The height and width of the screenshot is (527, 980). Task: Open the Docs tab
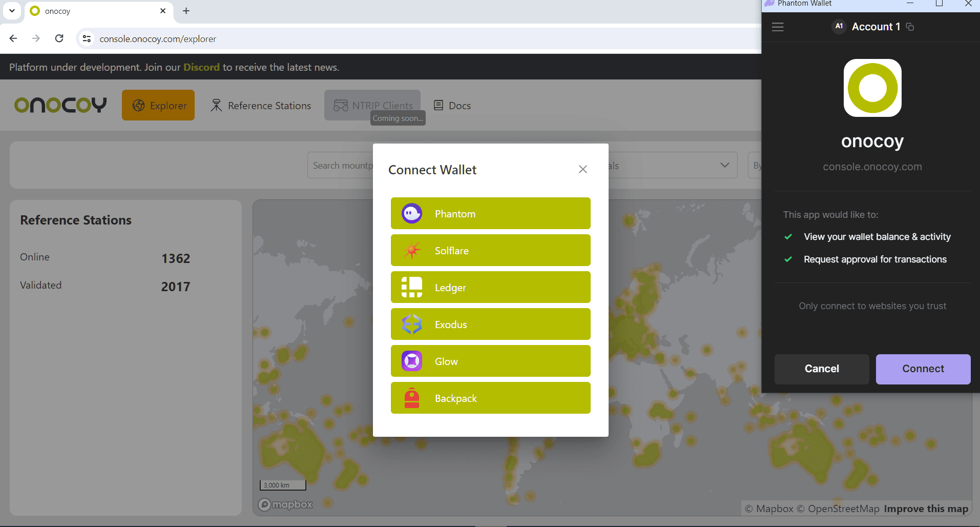(x=452, y=105)
